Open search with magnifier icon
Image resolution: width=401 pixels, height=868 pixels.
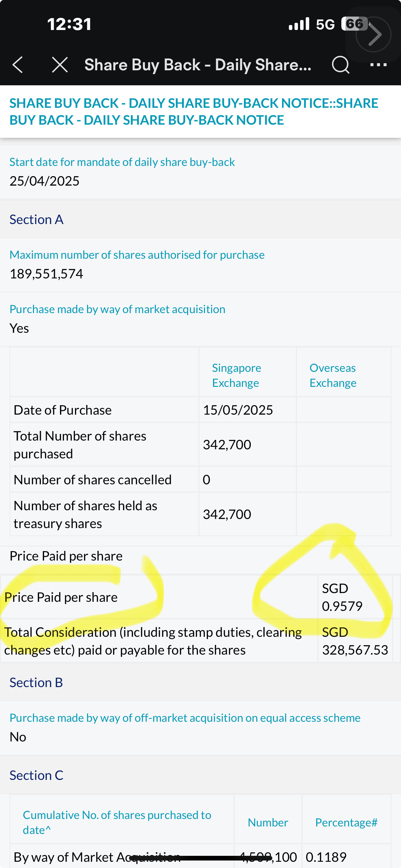340,65
